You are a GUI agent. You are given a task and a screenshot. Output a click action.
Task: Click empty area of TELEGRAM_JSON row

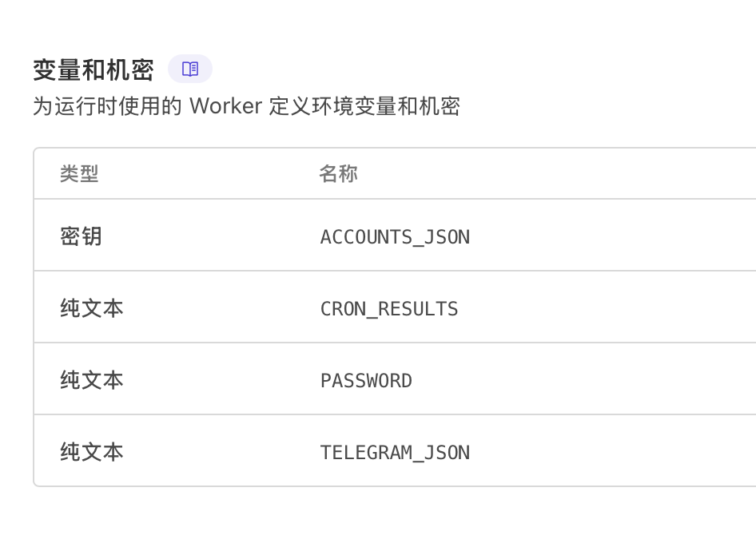pos(612,450)
